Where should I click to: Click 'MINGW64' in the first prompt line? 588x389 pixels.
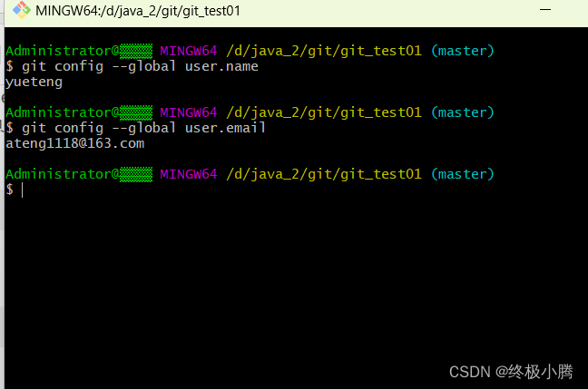(189, 51)
